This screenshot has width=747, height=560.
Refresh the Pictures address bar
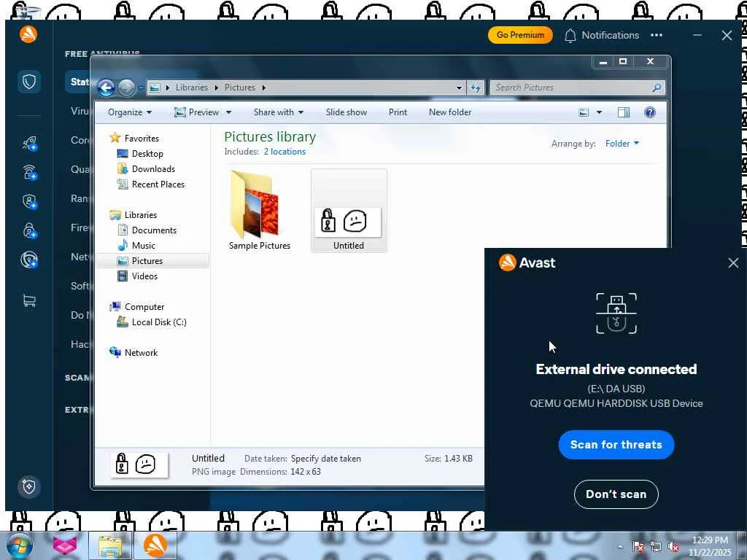[x=476, y=87]
